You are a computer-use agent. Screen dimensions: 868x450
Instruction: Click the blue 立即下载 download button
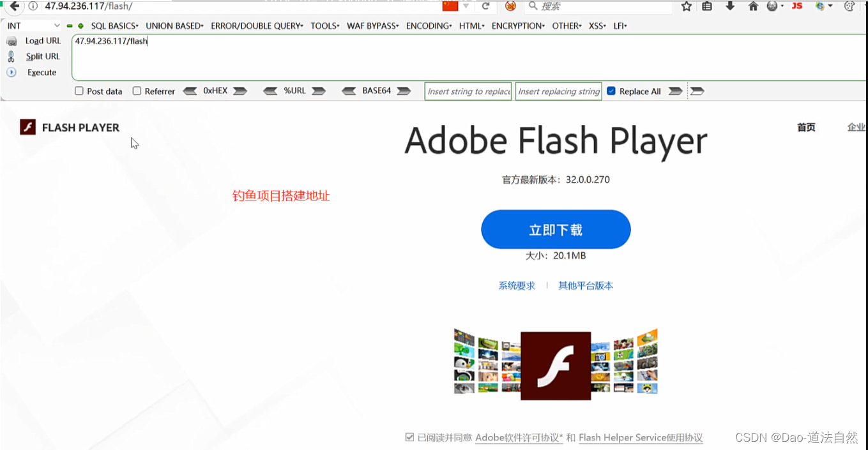pyautogui.click(x=556, y=230)
